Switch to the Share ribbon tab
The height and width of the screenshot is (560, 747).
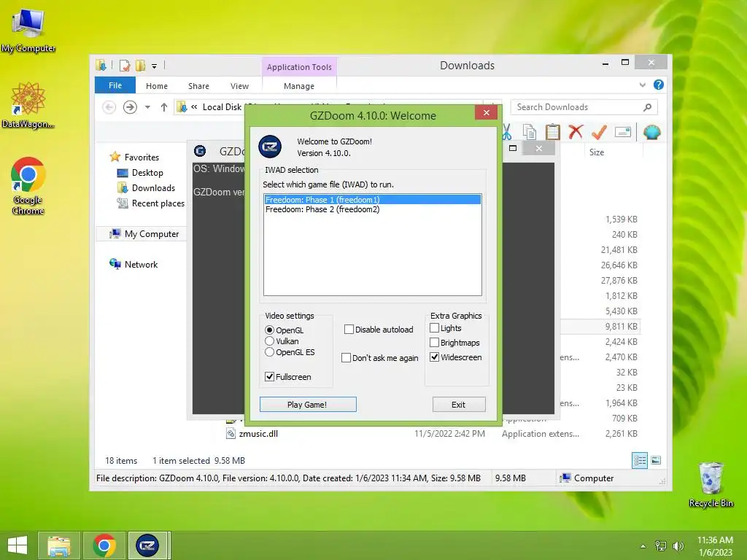[x=198, y=86]
